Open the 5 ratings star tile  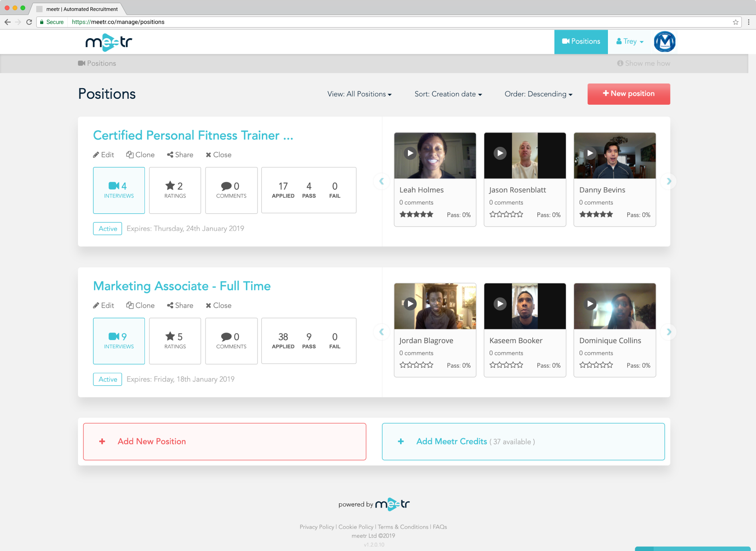point(175,341)
